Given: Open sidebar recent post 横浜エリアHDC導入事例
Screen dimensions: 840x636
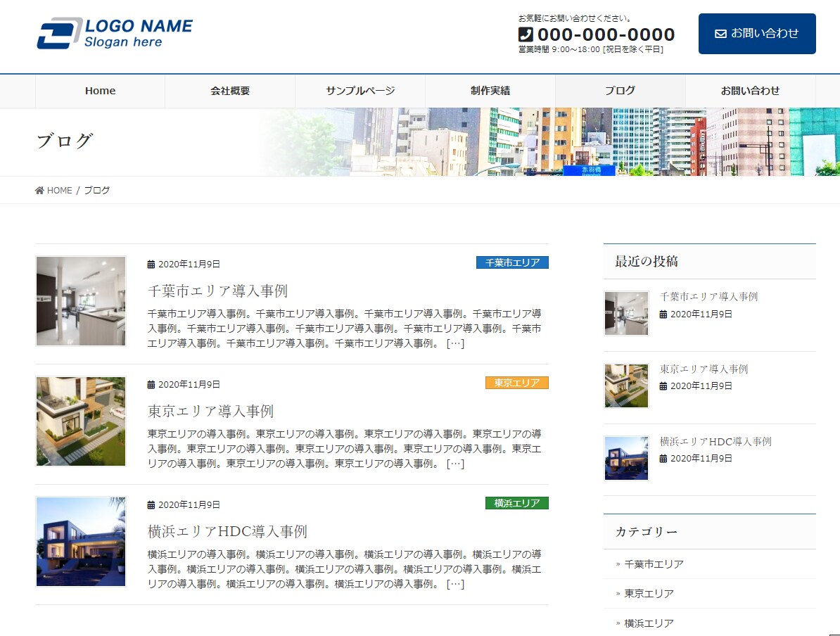Looking at the screenshot, I should coord(715,442).
